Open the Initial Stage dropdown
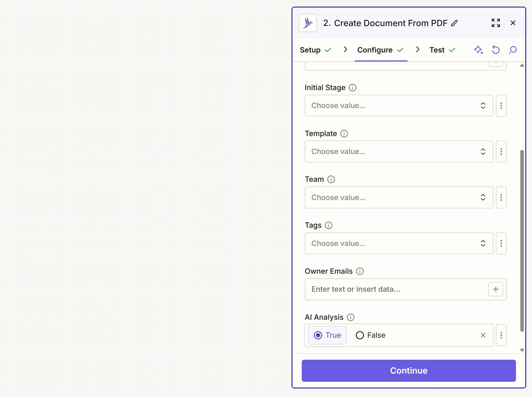 tap(399, 106)
